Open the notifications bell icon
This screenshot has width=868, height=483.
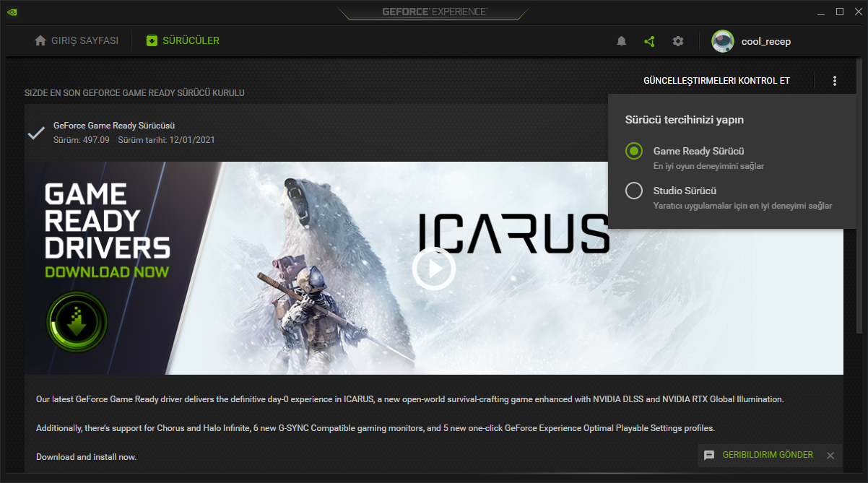coord(621,41)
